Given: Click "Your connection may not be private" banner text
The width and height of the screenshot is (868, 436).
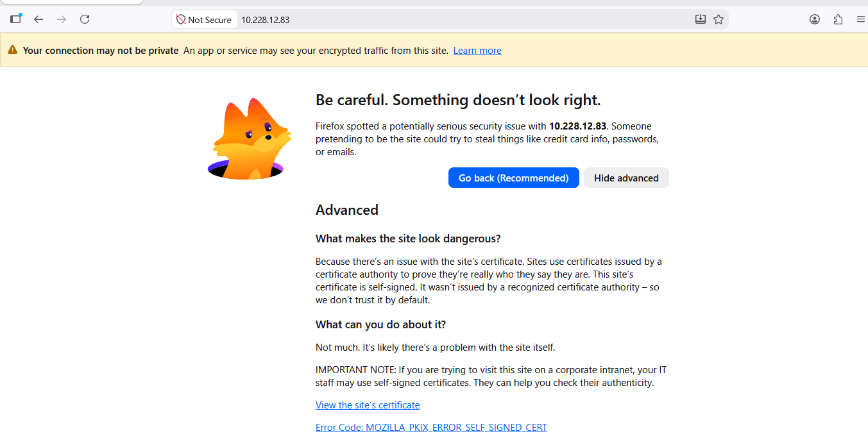Looking at the screenshot, I should point(101,51).
